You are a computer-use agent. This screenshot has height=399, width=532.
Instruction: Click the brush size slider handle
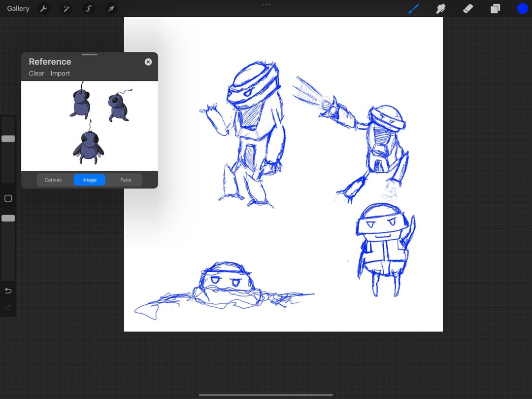click(x=8, y=139)
